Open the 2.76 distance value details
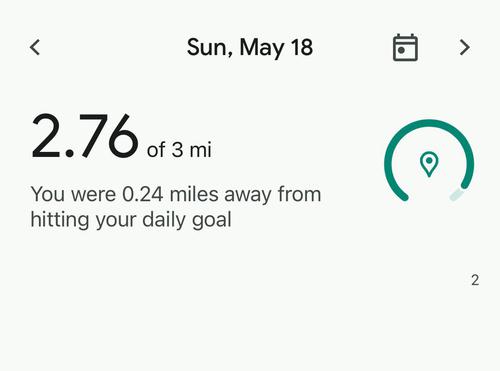 coord(84,136)
